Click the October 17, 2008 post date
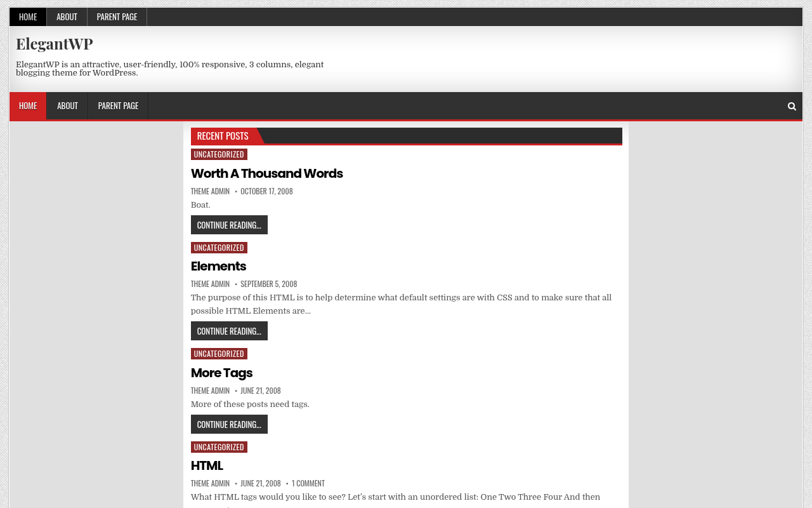This screenshot has height=508, width=812. 266,191
